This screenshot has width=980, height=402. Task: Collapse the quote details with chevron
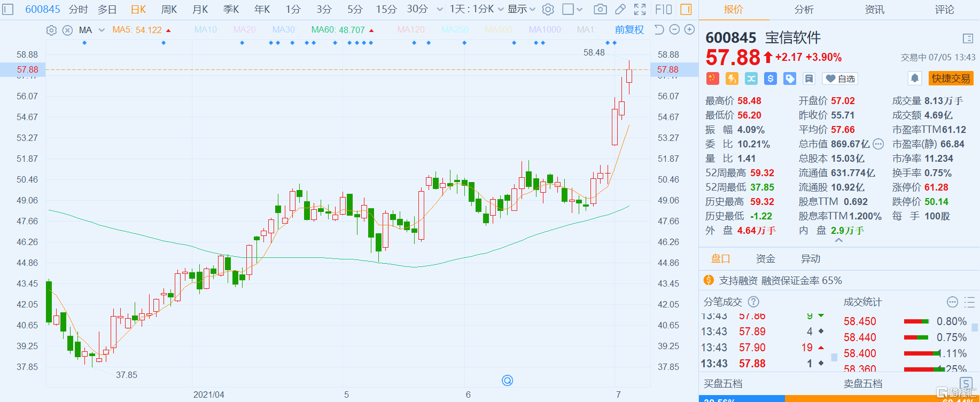point(839,241)
